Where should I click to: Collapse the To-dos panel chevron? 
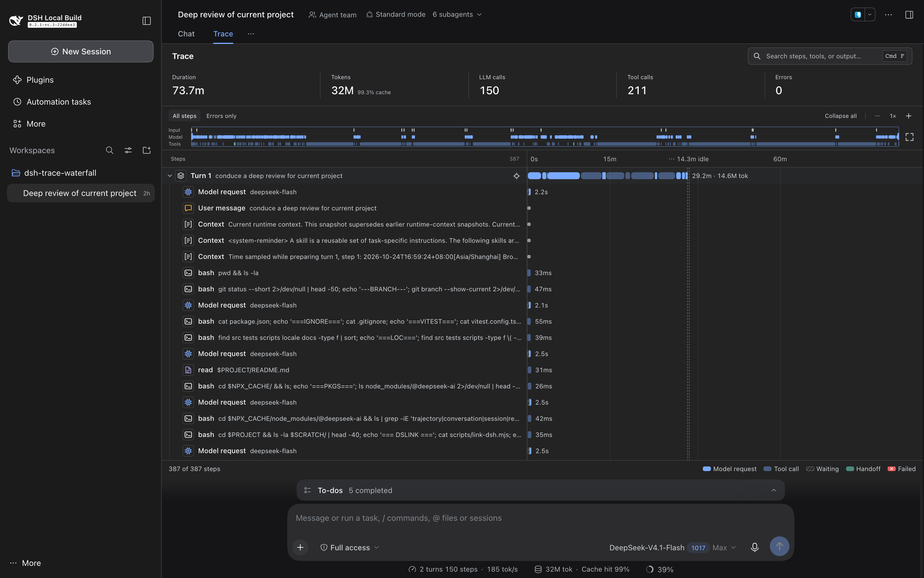click(774, 490)
